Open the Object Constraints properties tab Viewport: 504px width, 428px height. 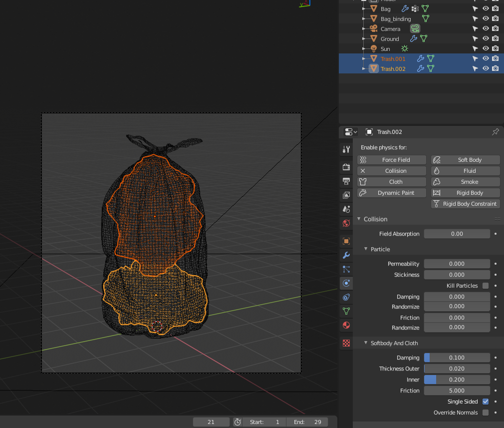coord(346,297)
